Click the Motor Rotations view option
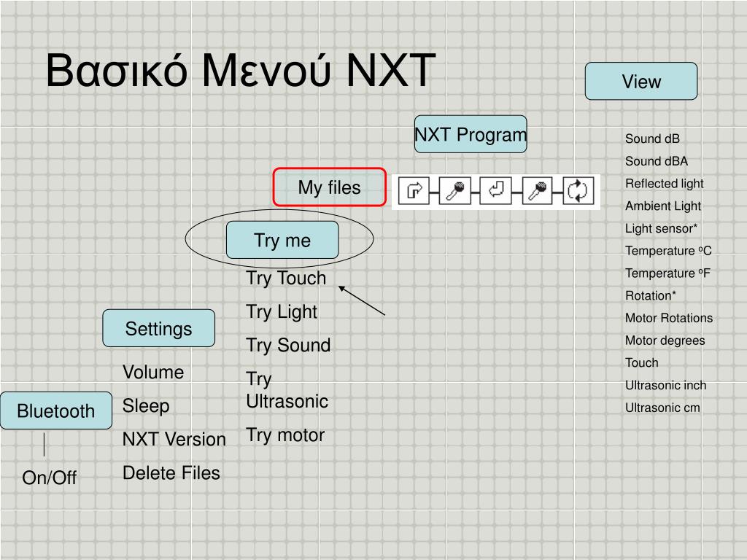Viewport: 747px width, 560px height. [x=669, y=318]
